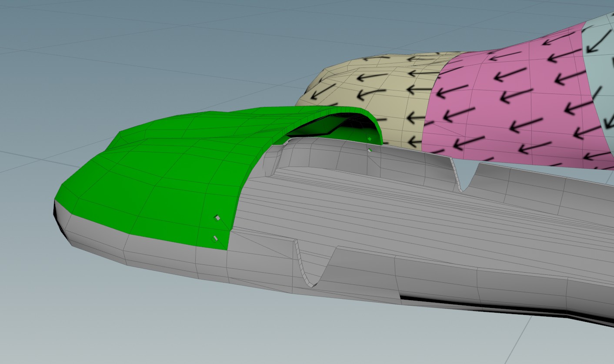Image resolution: width=614 pixels, height=364 pixels.
Task: Select the small green diamond marker inside the canopy
Action: click(x=369, y=139)
